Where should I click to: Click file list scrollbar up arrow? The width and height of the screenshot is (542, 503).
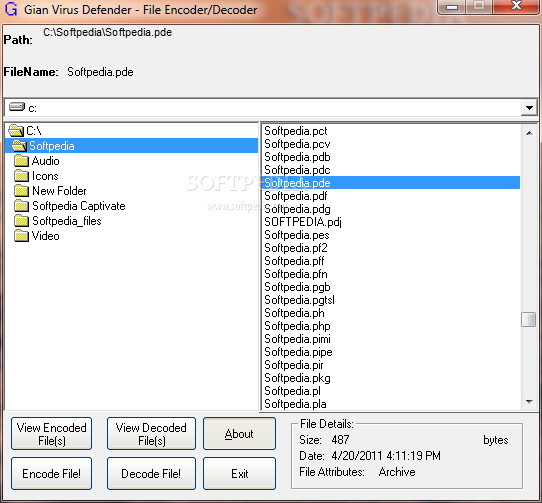point(529,133)
